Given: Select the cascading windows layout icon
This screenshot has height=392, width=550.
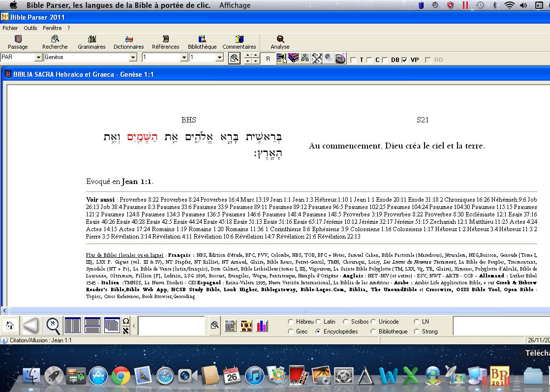Looking at the screenshot, I should (x=112, y=326).
